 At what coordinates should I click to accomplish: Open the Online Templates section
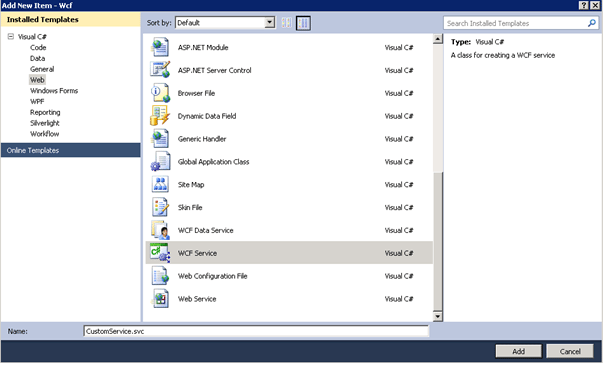[71, 150]
